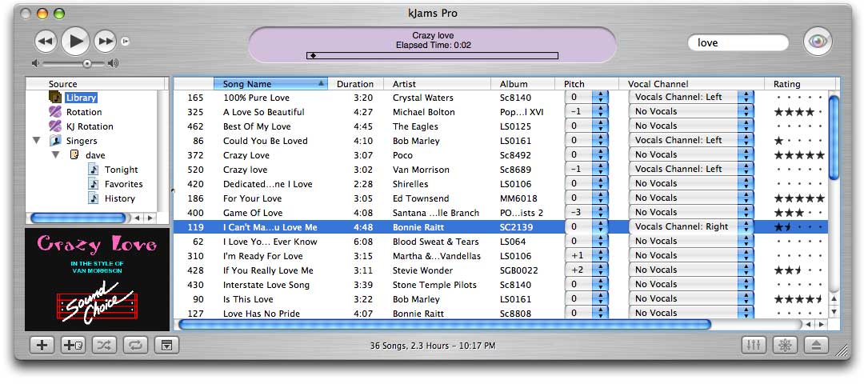Viewport: 868px width, 384px height.
Task: Click the vertical scrollbar of song list
Action: 834,137
